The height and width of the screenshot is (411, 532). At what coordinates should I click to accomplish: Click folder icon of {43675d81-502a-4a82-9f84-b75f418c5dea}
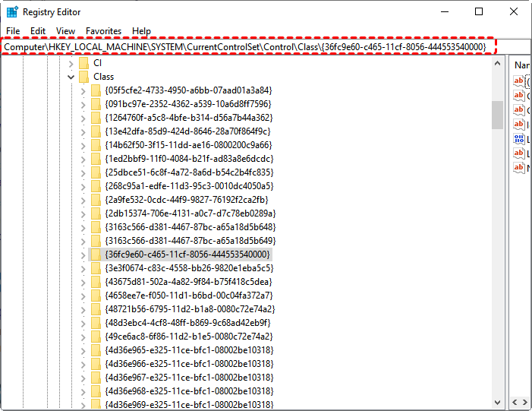click(x=96, y=282)
